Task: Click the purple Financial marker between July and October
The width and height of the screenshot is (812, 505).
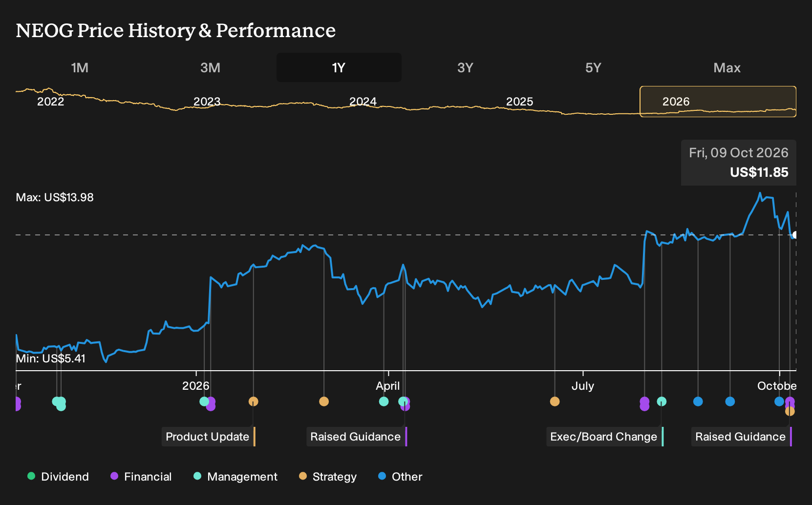Action: click(x=644, y=404)
